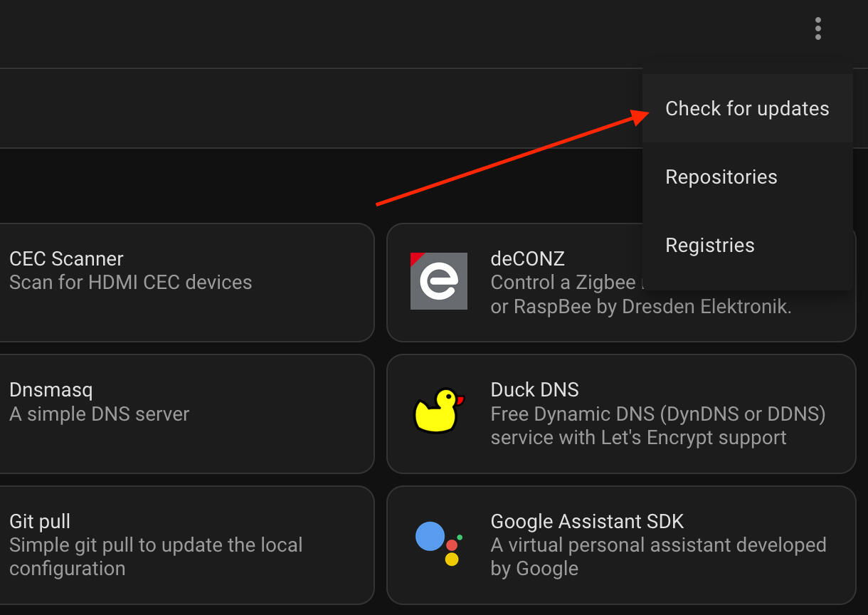868x615 pixels.
Task: Open Registries from the dropdown menu
Action: click(x=709, y=246)
